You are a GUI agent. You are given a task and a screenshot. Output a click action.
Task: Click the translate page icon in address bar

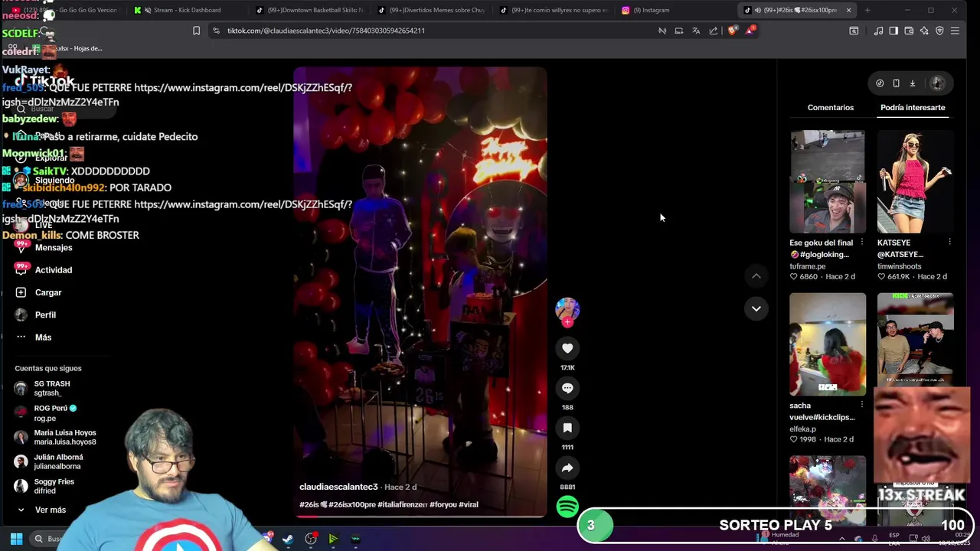pos(696,31)
